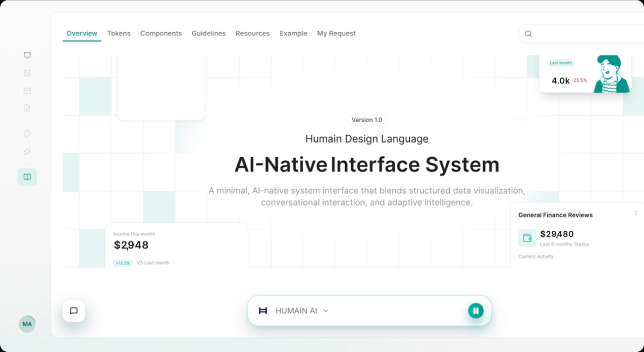Click the $29,480 finance amount

coord(557,234)
